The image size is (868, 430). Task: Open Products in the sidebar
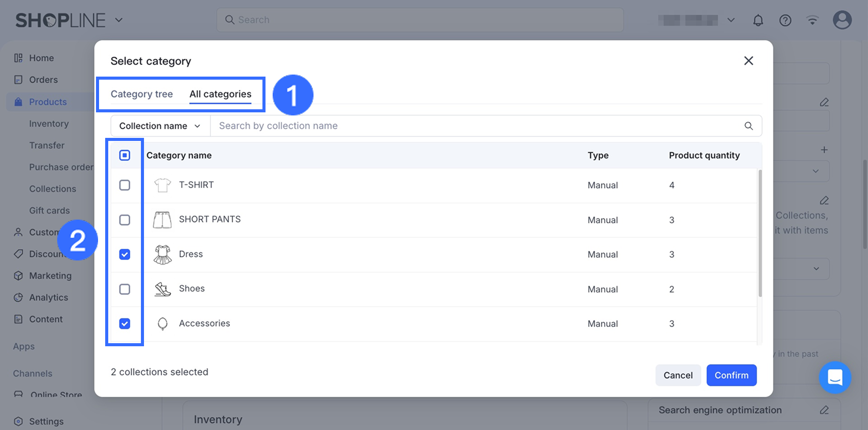tap(48, 102)
